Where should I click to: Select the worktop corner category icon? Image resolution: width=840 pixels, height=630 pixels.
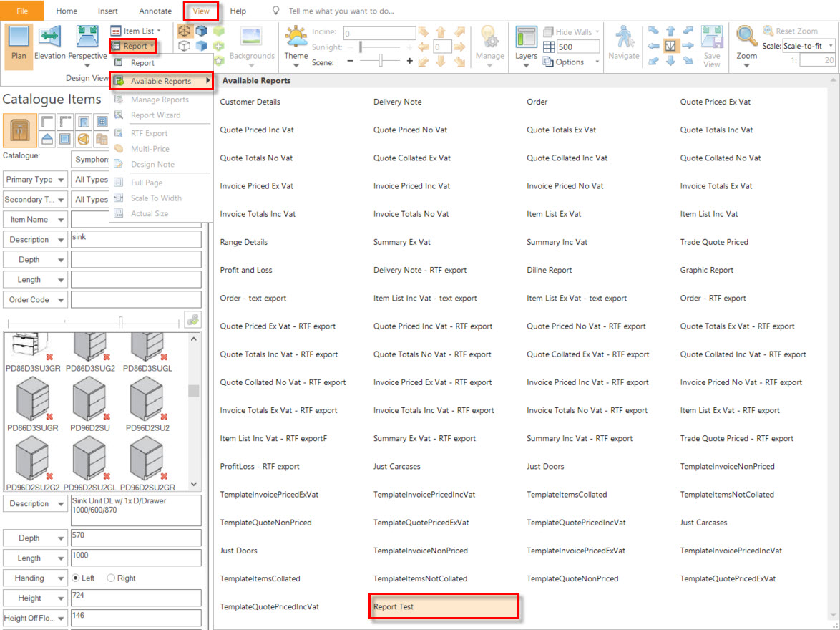(47, 122)
